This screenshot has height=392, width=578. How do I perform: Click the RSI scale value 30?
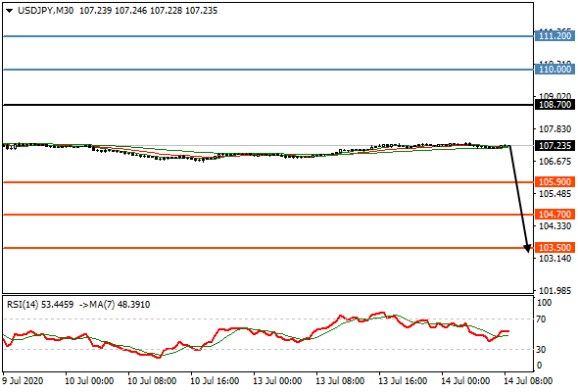(541, 349)
